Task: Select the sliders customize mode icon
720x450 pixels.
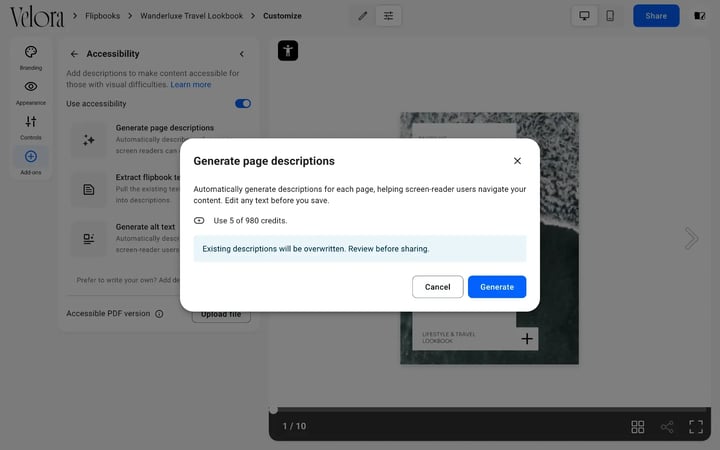Action: point(388,16)
